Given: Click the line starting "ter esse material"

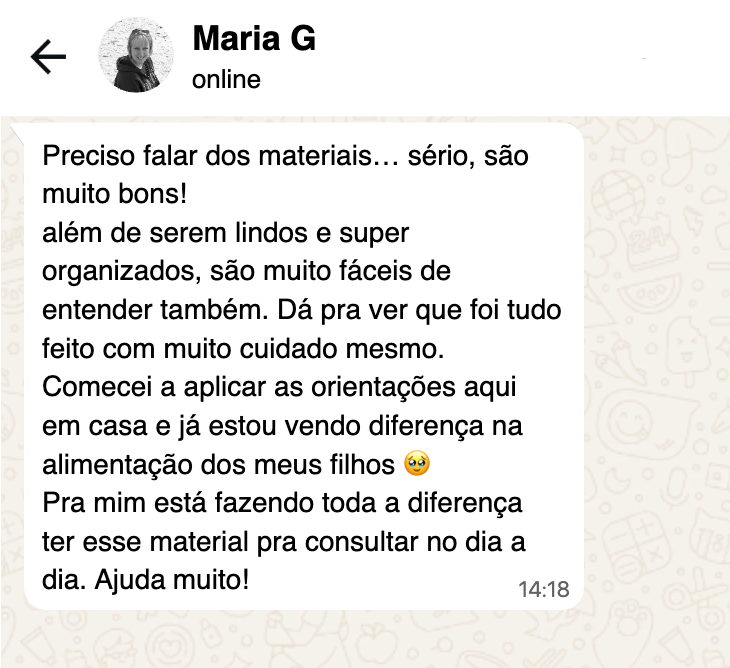Looking at the screenshot, I should (x=285, y=541).
